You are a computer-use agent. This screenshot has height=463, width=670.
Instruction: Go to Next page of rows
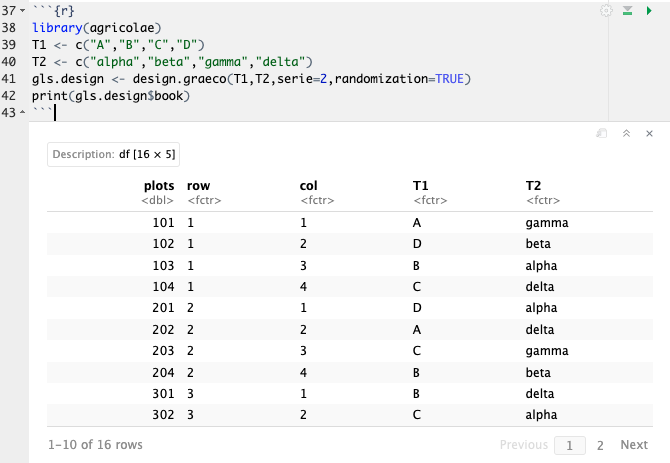click(x=634, y=445)
